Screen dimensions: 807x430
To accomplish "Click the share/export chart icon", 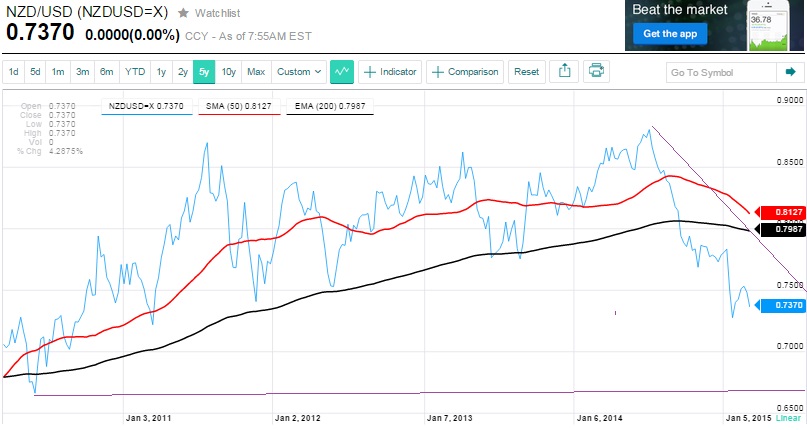I will click(564, 72).
